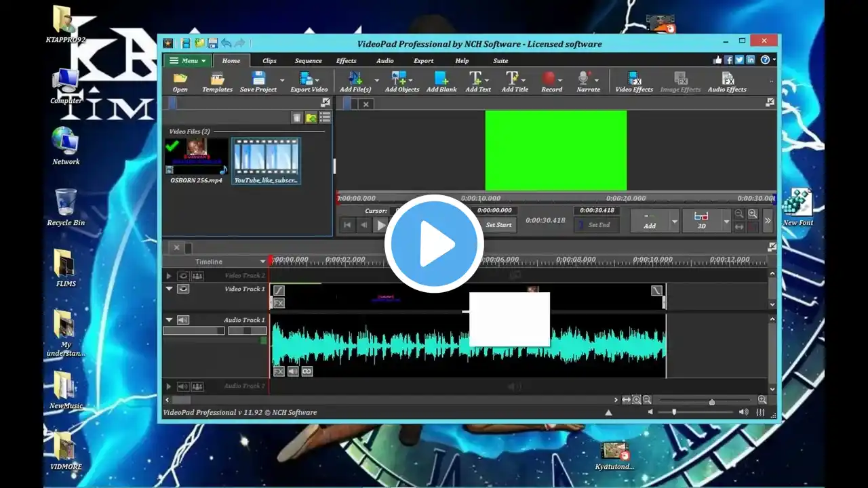Switch to the Effects ribbon tab
Viewport: 868px width, 488px height.
point(346,61)
